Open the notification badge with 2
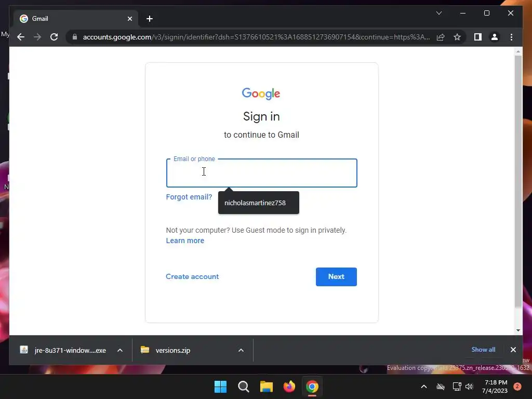Viewport: 532px width, 399px height. tap(517, 387)
